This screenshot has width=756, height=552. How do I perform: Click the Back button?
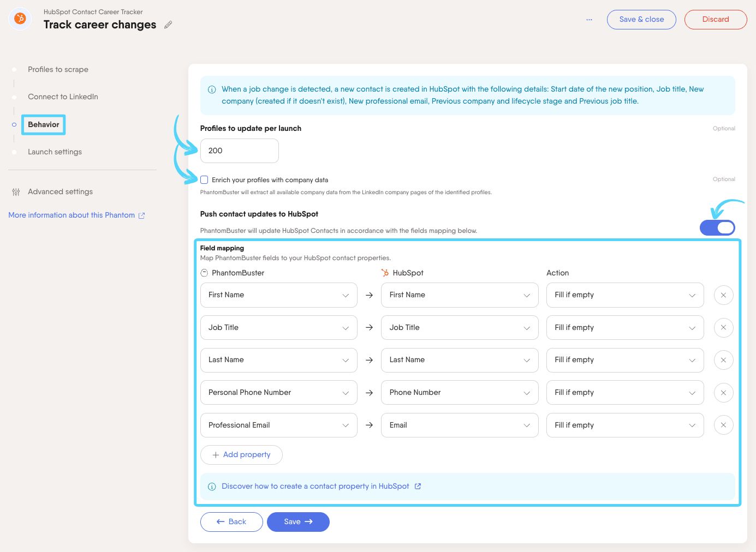(231, 522)
